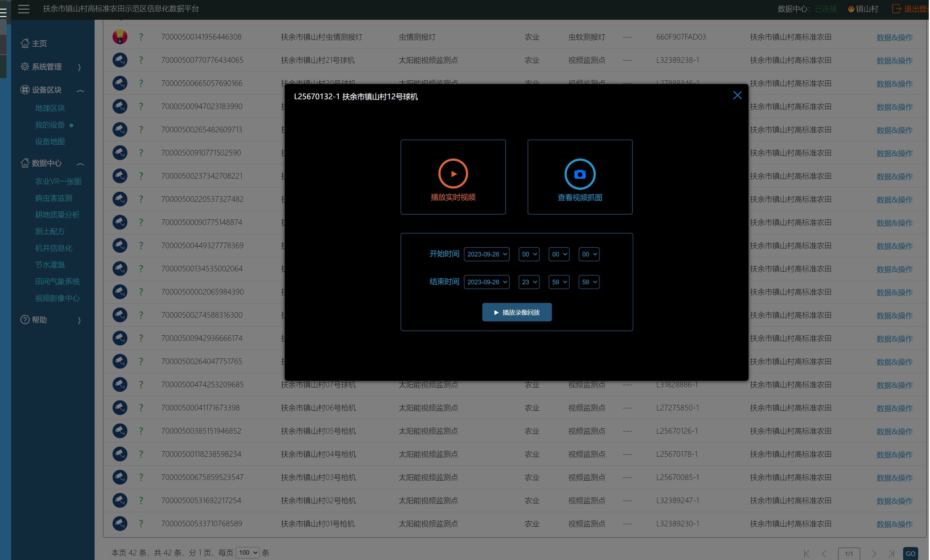The width and height of the screenshot is (930, 560).
Task: Click camera icon for 04号枪机 row
Action: [120, 454]
